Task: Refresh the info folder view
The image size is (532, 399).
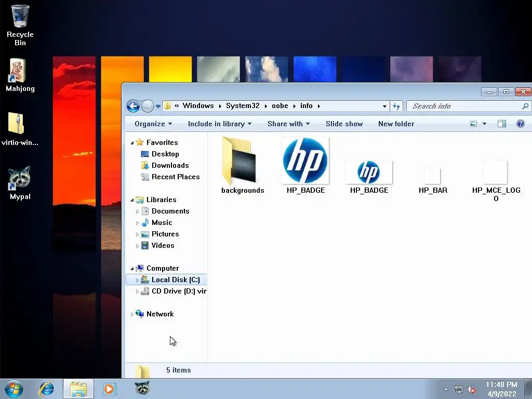Action: pos(396,106)
